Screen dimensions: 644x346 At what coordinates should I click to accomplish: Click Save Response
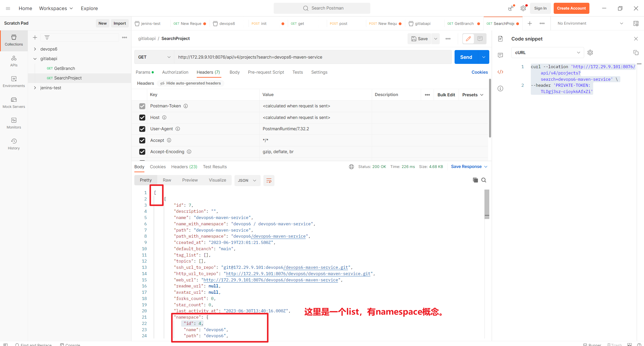pos(466,166)
